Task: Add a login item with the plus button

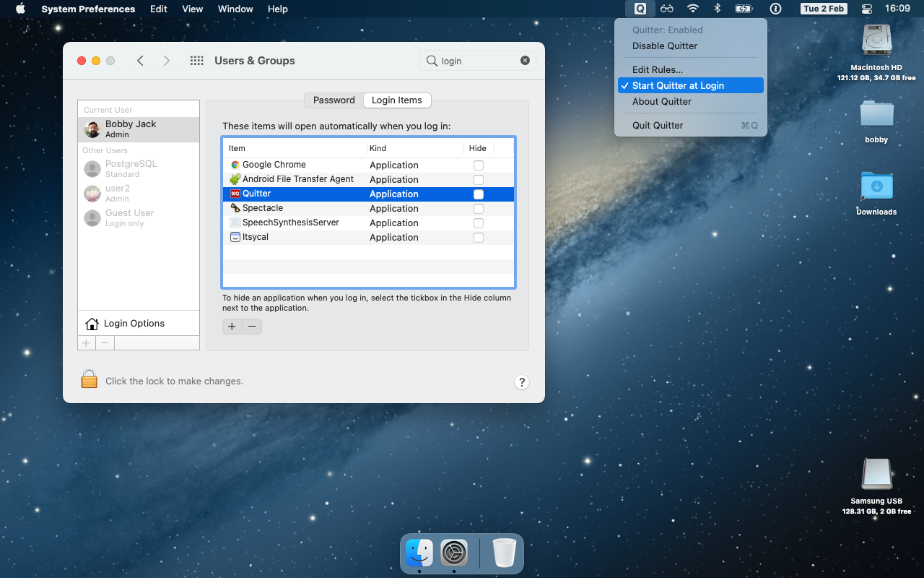Action: point(231,327)
